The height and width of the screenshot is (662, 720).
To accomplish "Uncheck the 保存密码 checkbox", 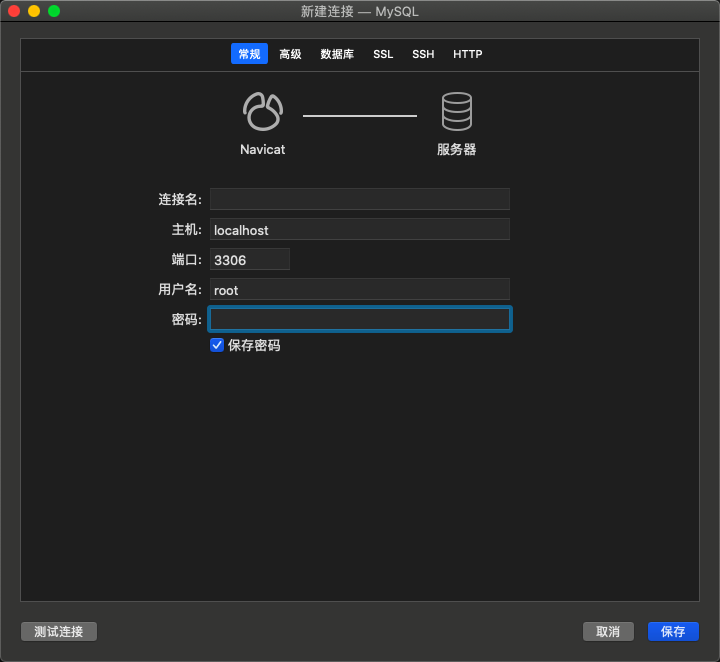I will 217,345.
